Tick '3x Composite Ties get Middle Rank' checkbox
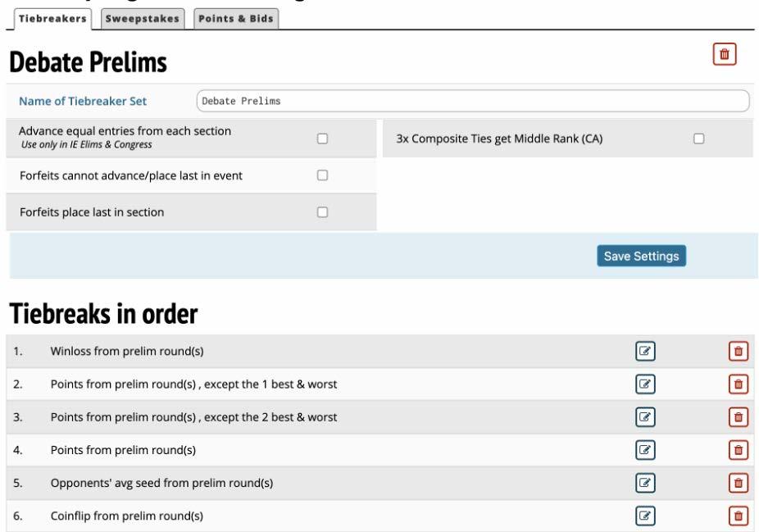This screenshot has width=759, height=532. pos(699,139)
